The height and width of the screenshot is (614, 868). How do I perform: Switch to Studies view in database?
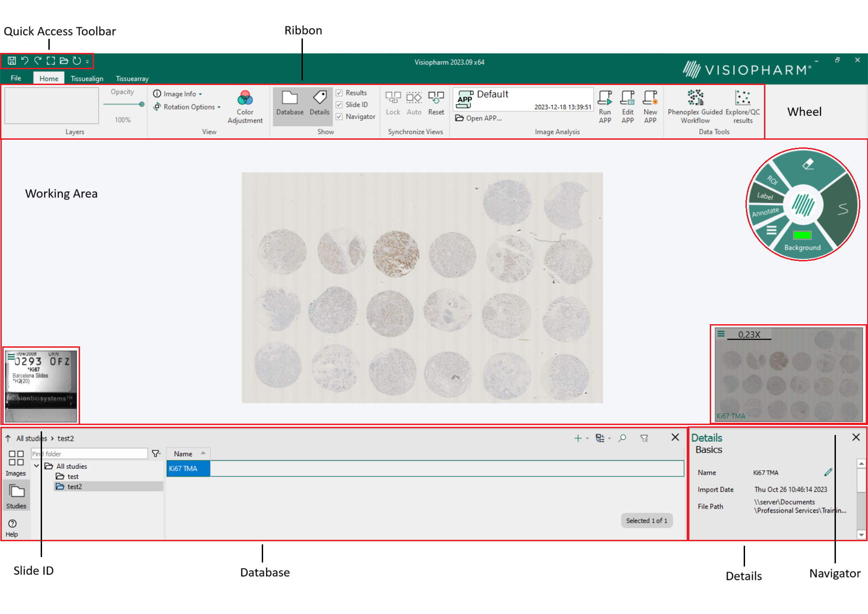(x=16, y=496)
